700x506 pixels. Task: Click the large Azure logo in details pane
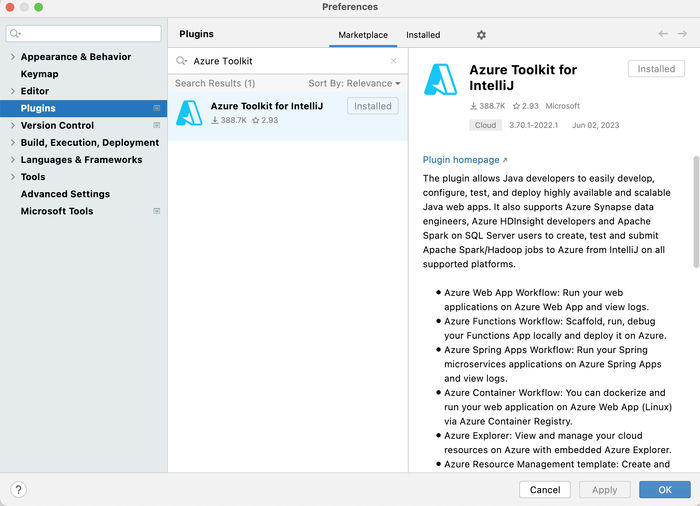440,79
